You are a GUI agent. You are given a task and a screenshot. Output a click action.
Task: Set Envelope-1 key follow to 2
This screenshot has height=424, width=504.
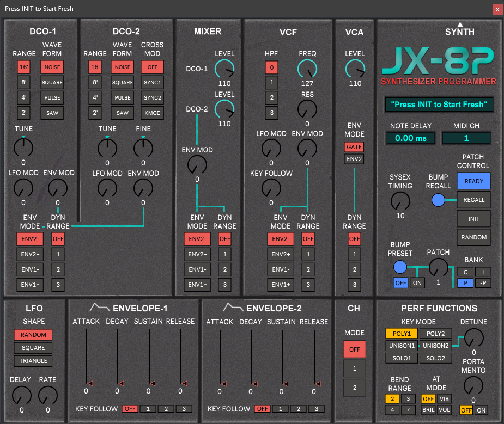click(x=166, y=409)
